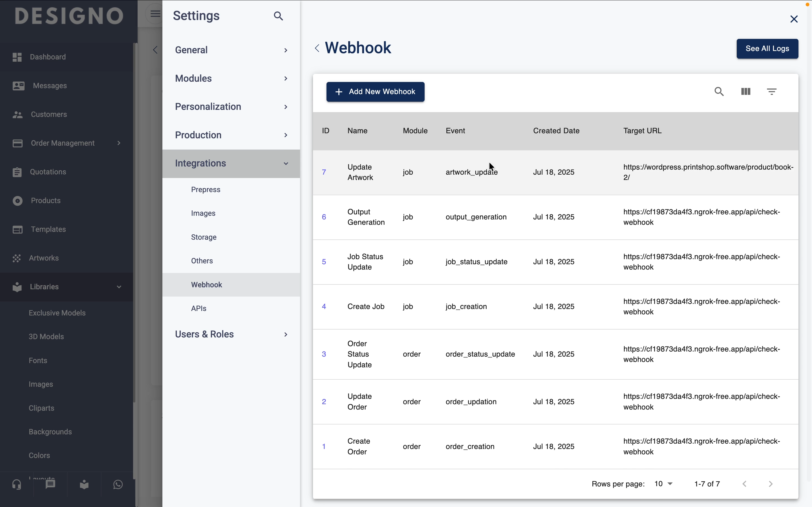
Task: Open webhook table search icon
Action: tap(719, 92)
